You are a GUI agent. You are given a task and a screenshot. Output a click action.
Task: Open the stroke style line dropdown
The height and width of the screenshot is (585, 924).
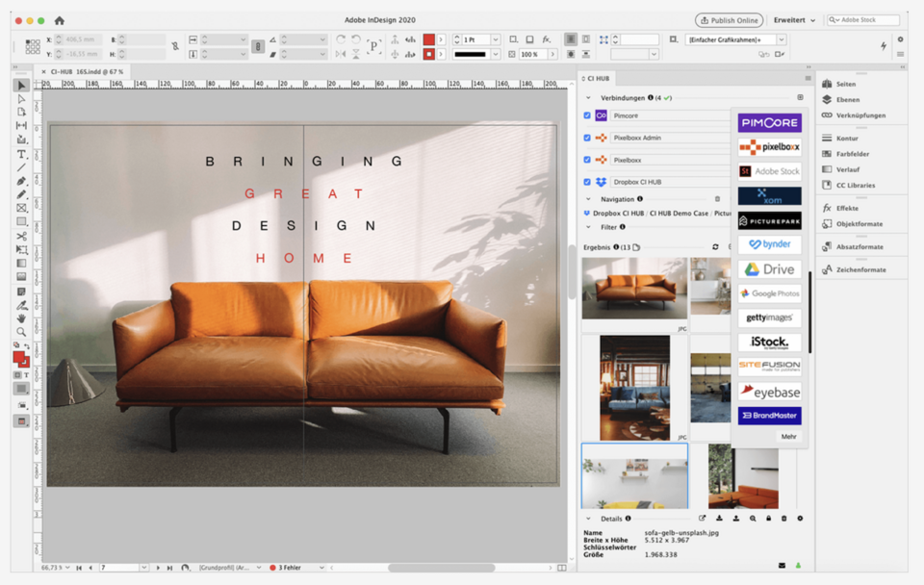[496, 54]
